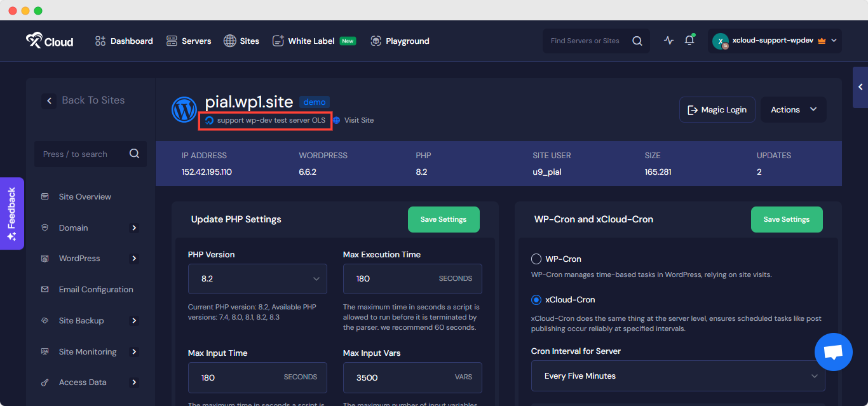Select the Servers icon in the navbar

(171, 41)
